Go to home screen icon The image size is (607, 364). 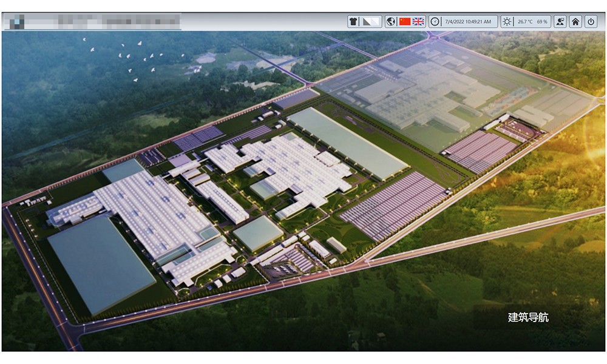575,22
